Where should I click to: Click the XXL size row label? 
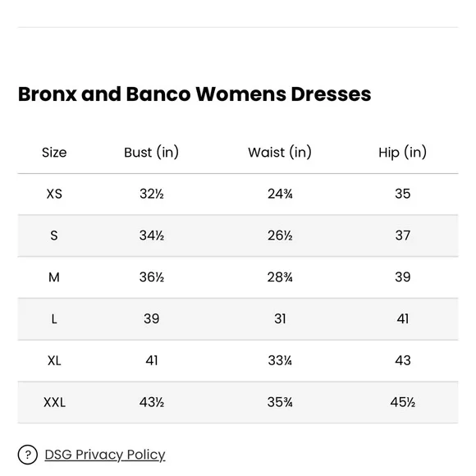point(55,402)
